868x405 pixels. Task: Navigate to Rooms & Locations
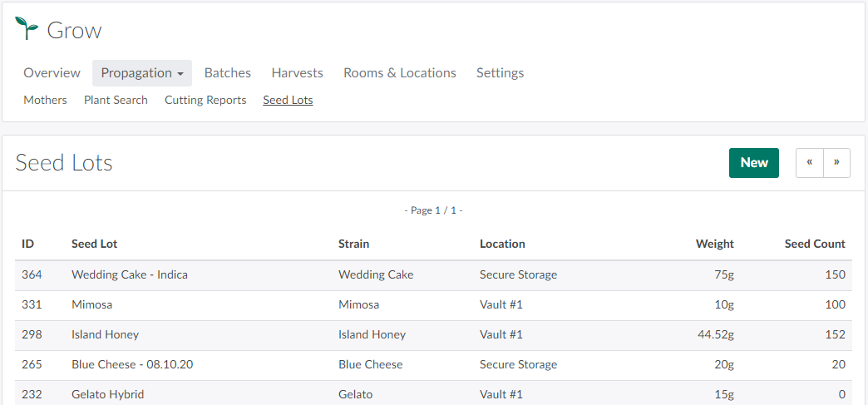pyautogui.click(x=400, y=73)
